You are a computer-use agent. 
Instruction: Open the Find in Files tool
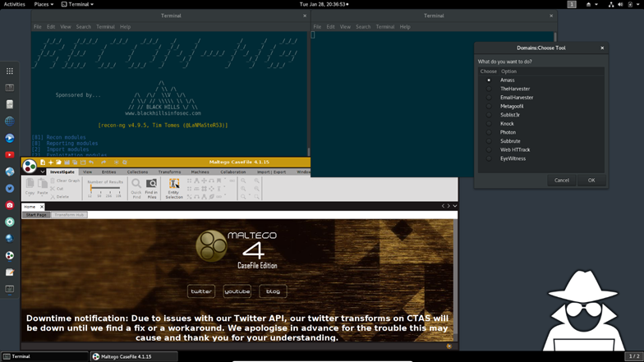[151, 189]
